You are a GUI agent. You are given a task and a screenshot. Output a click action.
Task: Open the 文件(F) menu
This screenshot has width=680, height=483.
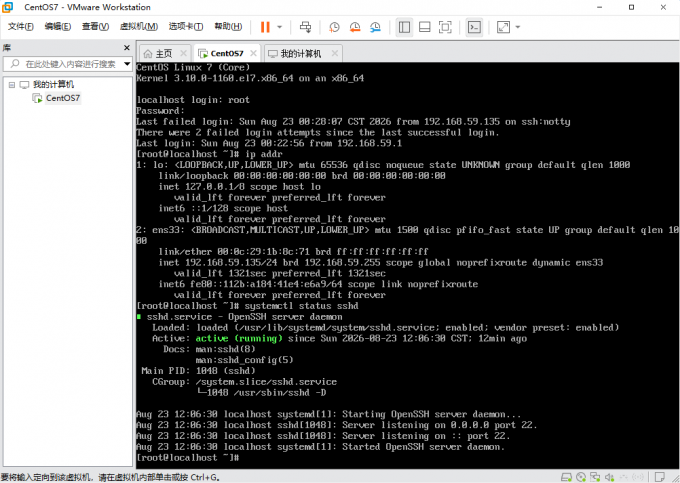click(x=21, y=26)
